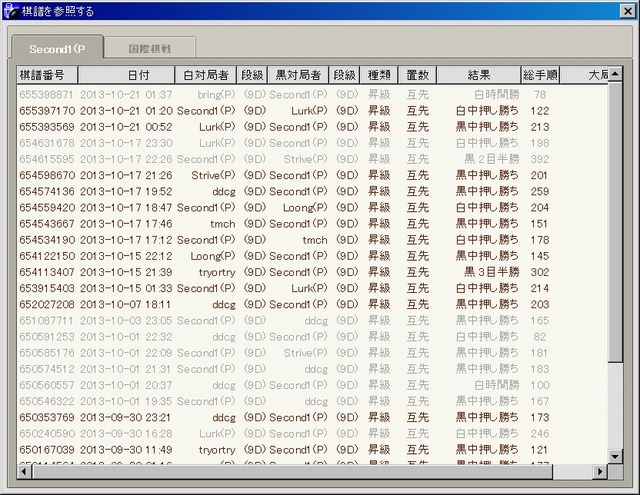This screenshot has width=640, height=495.
Task: Sort by 種類 column header
Action: [x=379, y=75]
